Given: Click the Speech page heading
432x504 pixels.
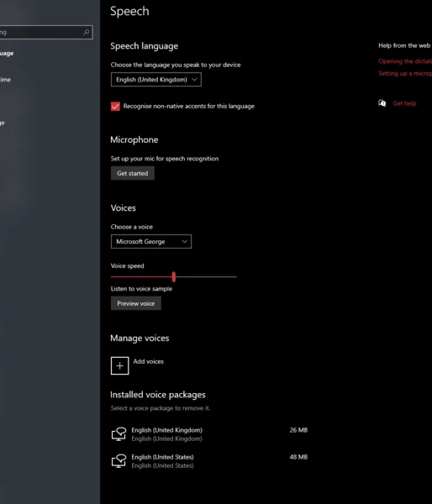Looking at the screenshot, I should coord(129,12).
